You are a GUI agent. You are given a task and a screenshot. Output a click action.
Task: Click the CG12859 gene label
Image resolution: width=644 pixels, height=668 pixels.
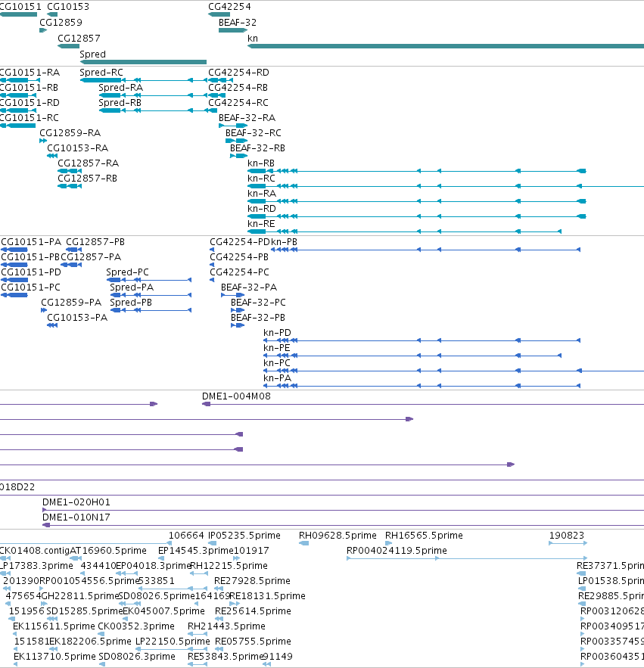point(61,23)
